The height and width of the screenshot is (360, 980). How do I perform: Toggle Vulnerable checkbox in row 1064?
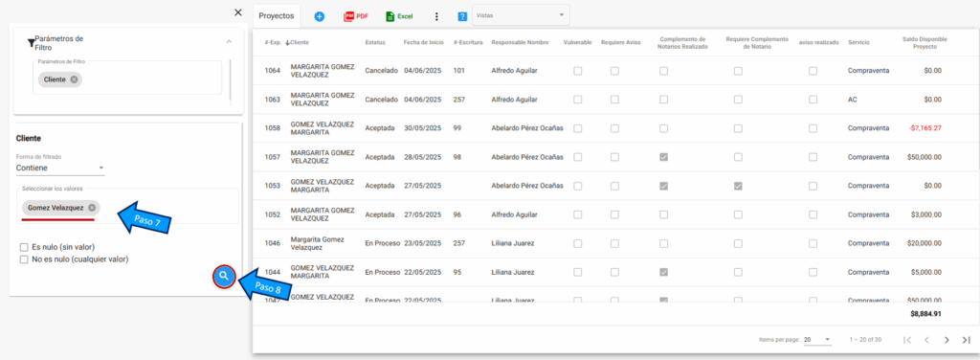(x=577, y=71)
